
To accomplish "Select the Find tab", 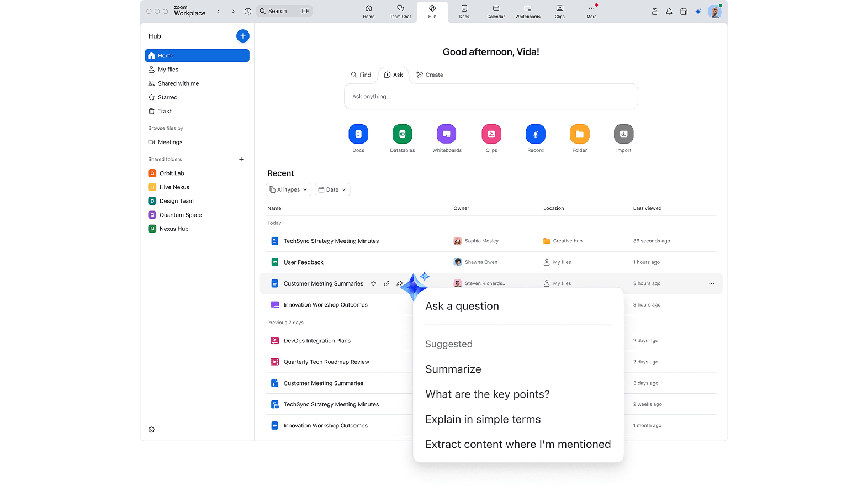I will [x=361, y=75].
